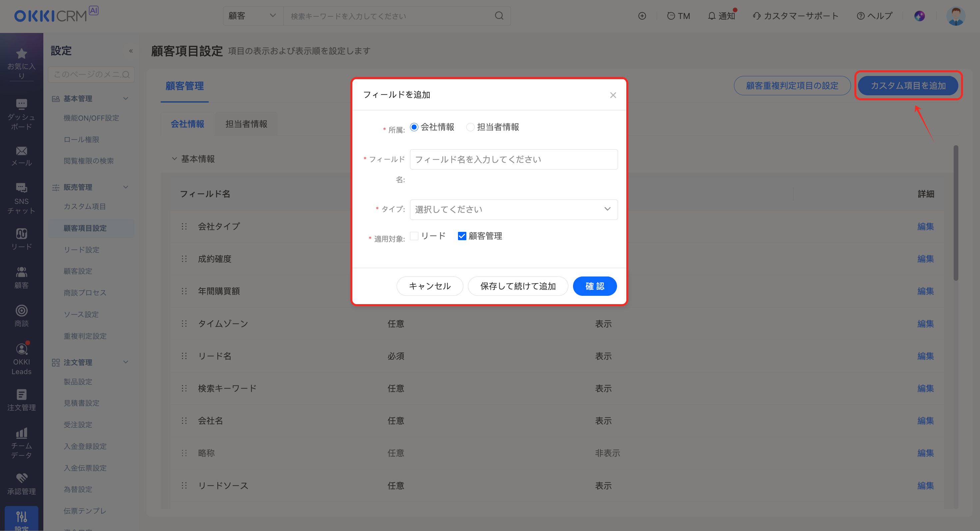This screenshot has width=980, height=531.
Task: Click the フィールド名 input field
Action: 514,159
